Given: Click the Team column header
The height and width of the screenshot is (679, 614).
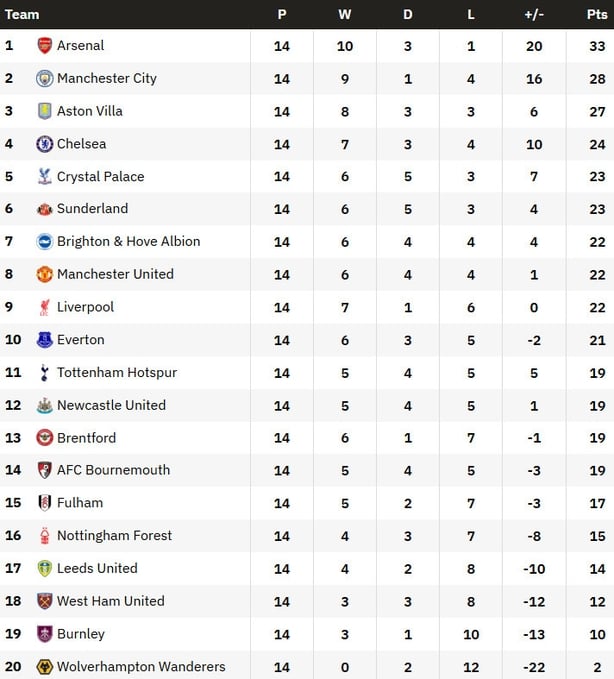Looking at the screenshot, I should (23, 14).
